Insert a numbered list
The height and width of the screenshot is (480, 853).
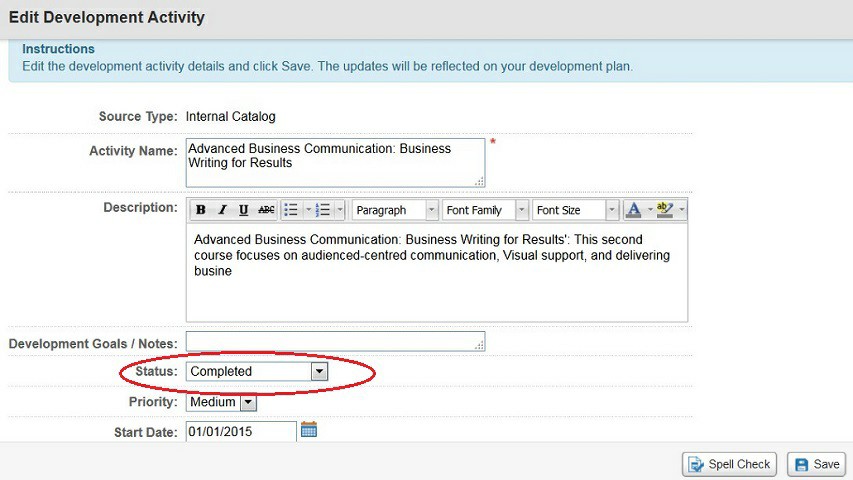pos(323,210)
